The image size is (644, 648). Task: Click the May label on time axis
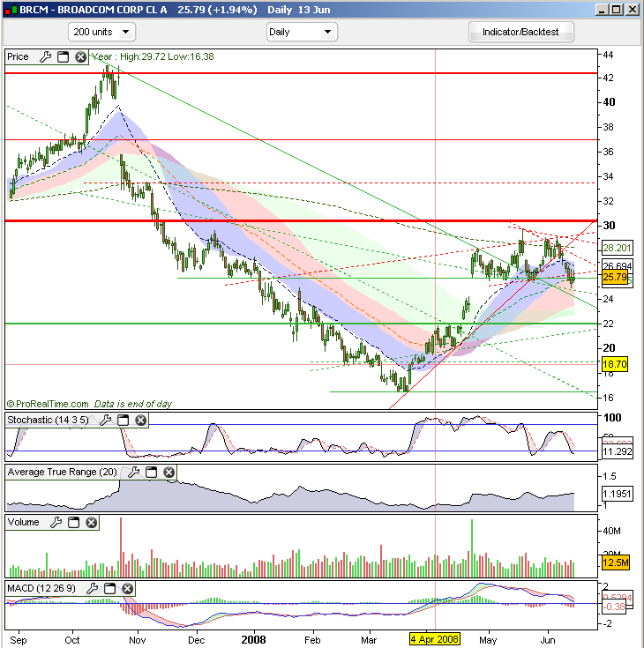pos(488,641)
